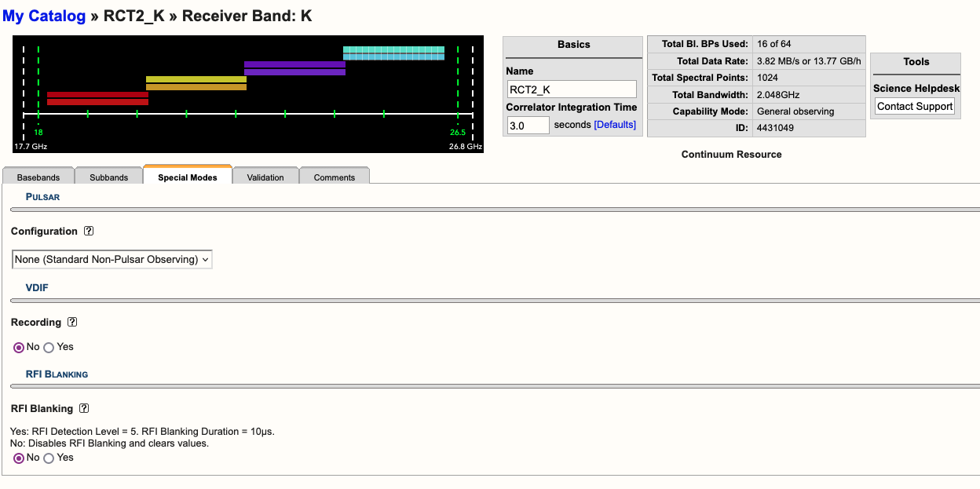Click the Name field containing RCT2_K
Viewport: 980px width, 489px height.
click(571, 89)
